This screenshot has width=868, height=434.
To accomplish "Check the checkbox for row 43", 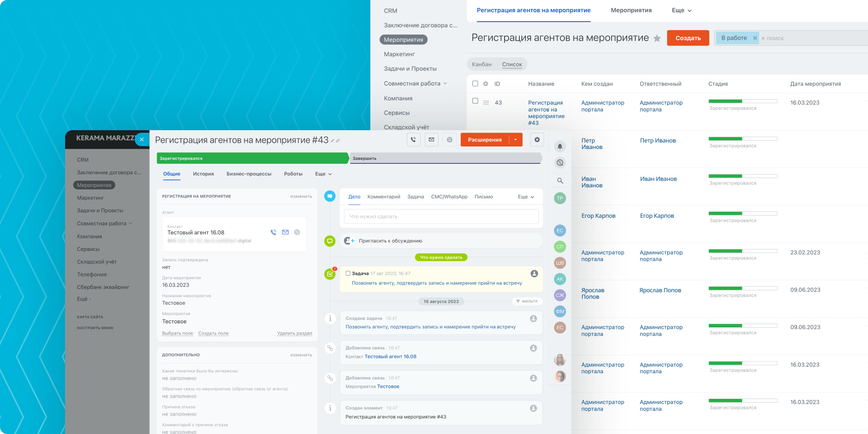I will point(475,101).
